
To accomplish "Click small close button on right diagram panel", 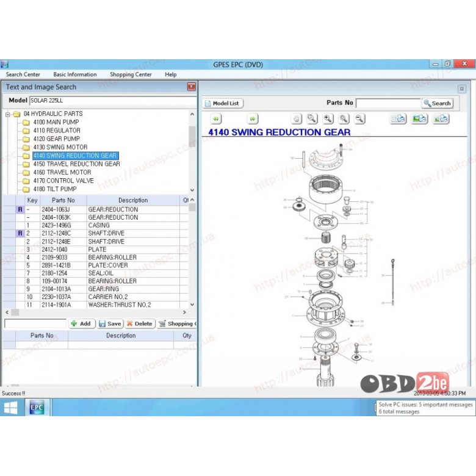I will point(462,88).
